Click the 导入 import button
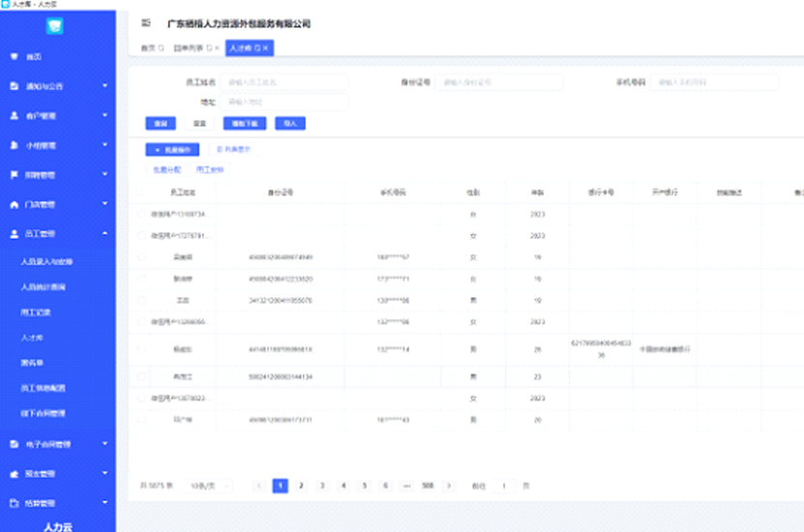 [x=289, y=124]
